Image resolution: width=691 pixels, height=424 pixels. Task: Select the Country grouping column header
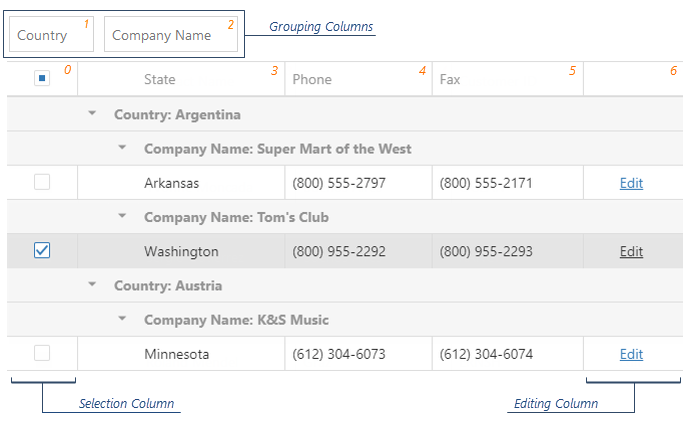tap(50, 35)
